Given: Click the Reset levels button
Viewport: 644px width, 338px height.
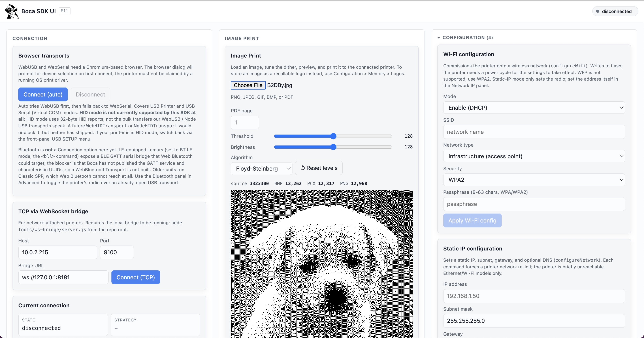Looking at the screenshot, I should [319, 168].
